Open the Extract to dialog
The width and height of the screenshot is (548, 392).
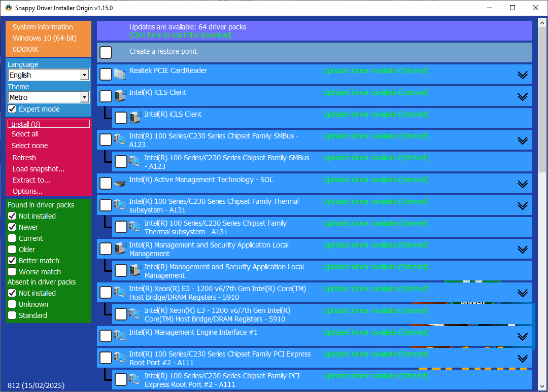click(x=30, y=180)
